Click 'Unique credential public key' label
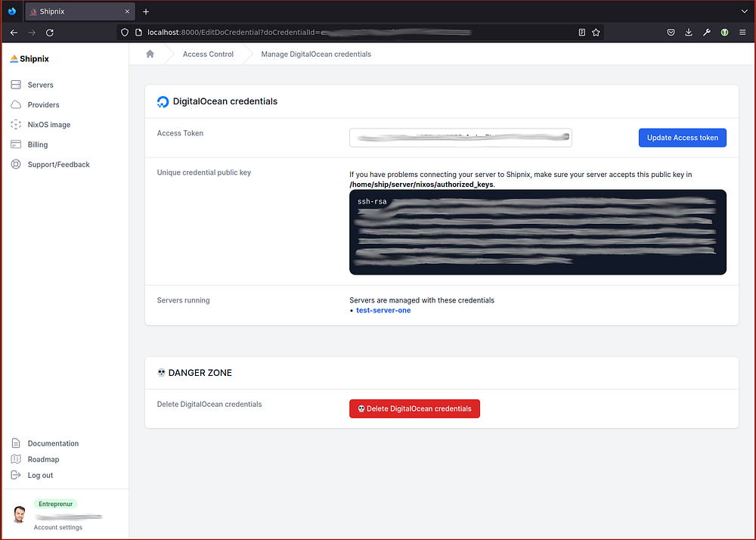 click(x=204, y=172)
